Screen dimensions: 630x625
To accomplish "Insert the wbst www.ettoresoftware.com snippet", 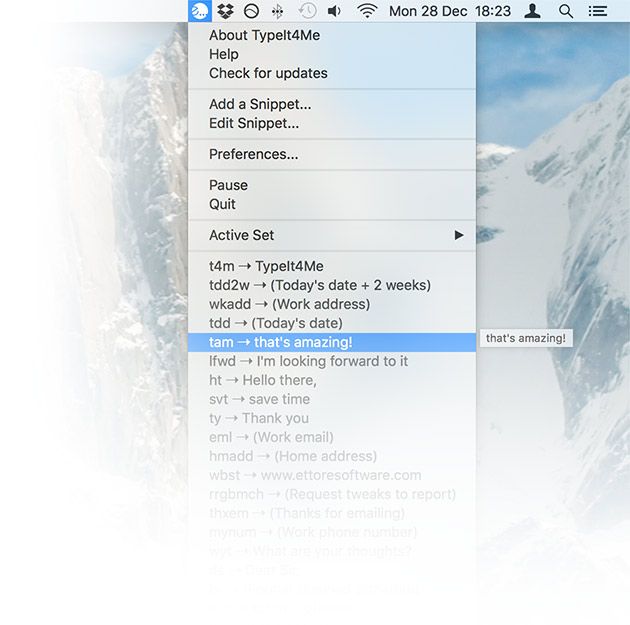I will (332, 475).
